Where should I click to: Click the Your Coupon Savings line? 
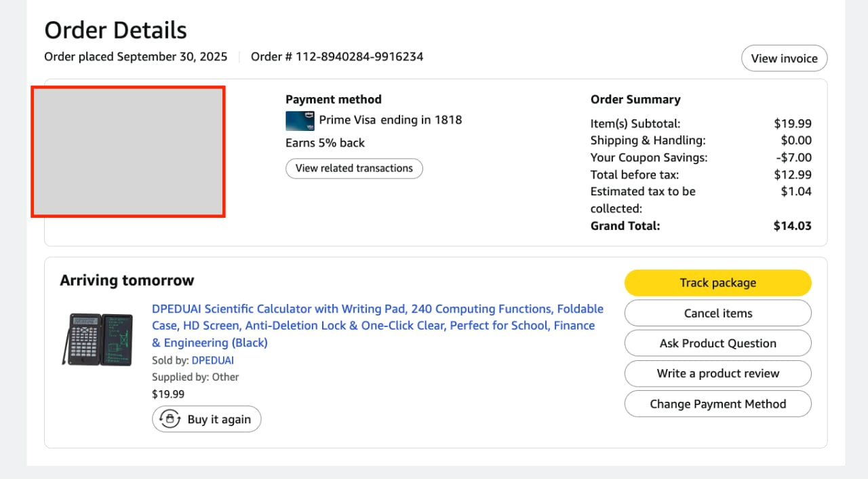coord(701,157)
